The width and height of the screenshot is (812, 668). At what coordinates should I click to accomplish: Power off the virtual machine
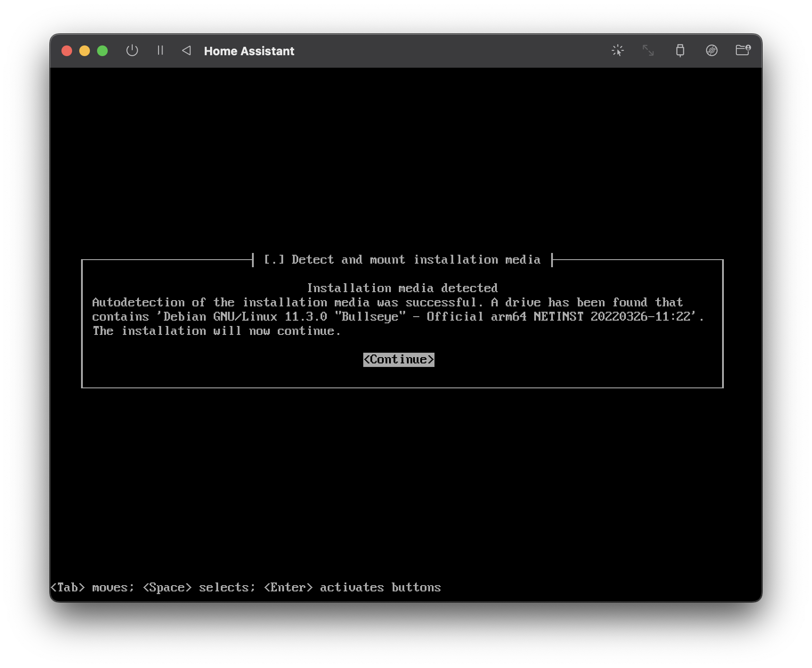click(x=132, y=50)
